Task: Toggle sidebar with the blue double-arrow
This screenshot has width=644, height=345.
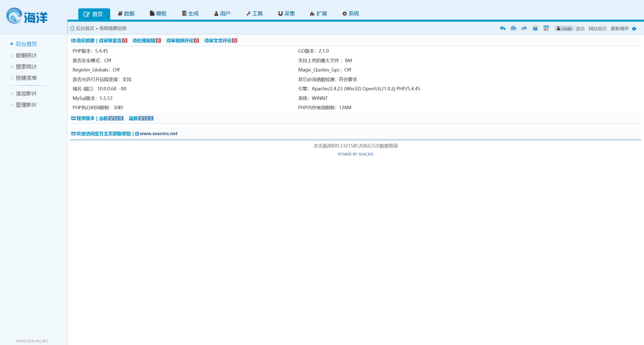Action: click(x=634, y=29)
